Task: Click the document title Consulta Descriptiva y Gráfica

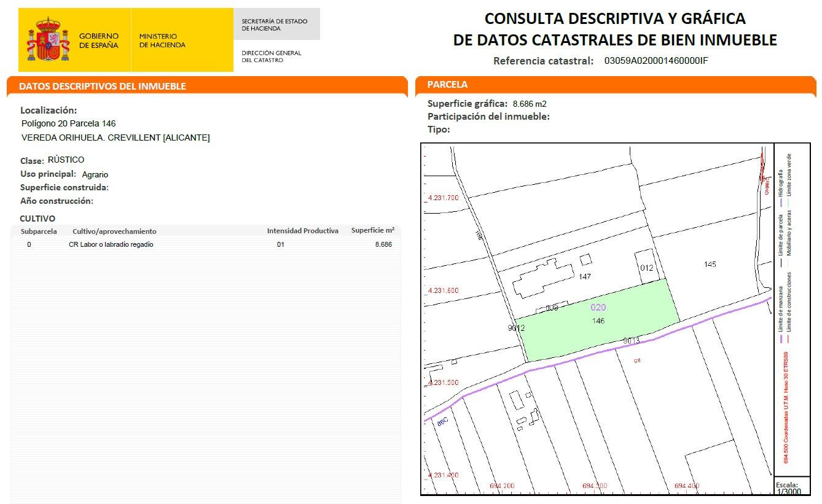Action: 615,29
